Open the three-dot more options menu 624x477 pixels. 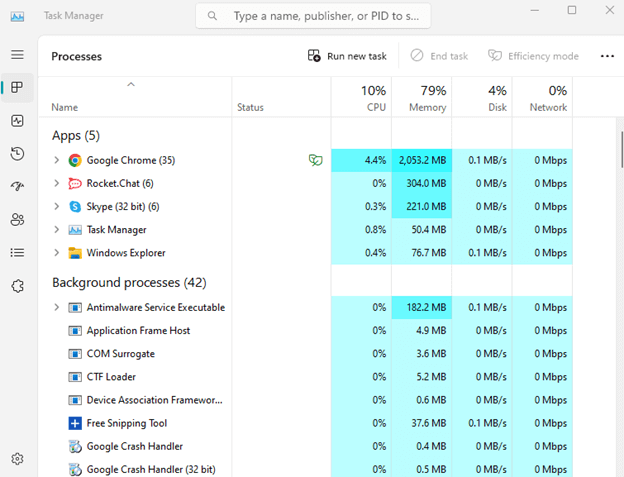607,56
